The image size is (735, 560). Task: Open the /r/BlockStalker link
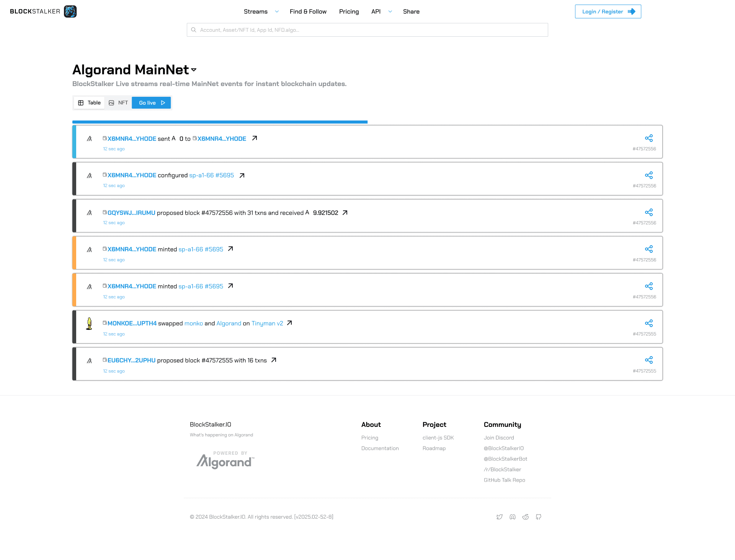point(503,469)
